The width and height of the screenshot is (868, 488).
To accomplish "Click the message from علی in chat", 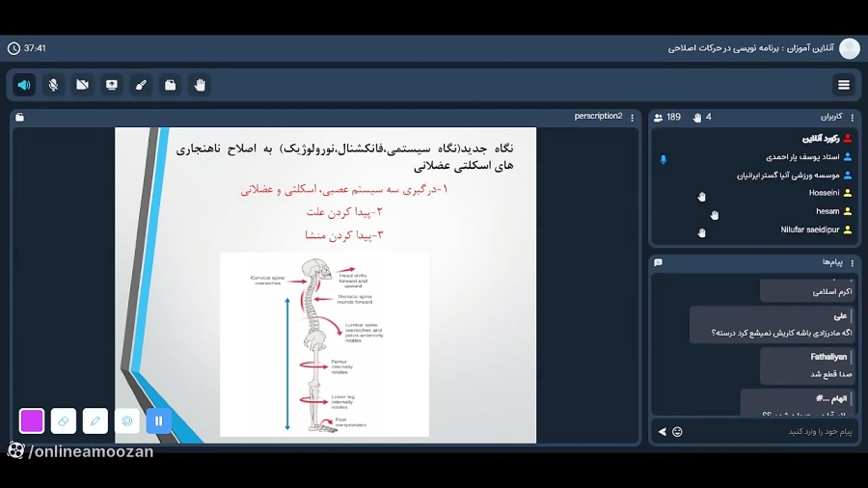I will point(773,325).
